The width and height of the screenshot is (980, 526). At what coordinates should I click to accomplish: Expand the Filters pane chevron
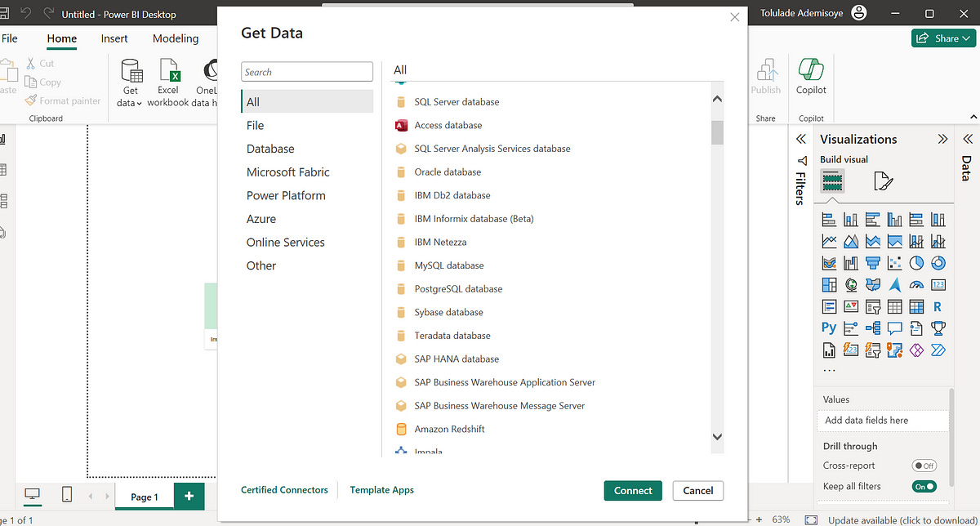point(801,140)
